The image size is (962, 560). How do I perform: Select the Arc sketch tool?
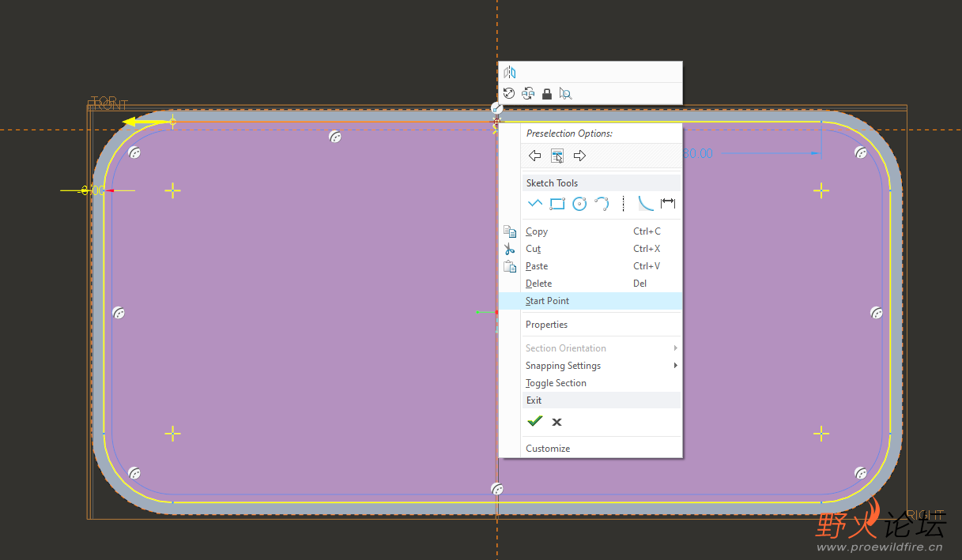(x=602, y=204)
